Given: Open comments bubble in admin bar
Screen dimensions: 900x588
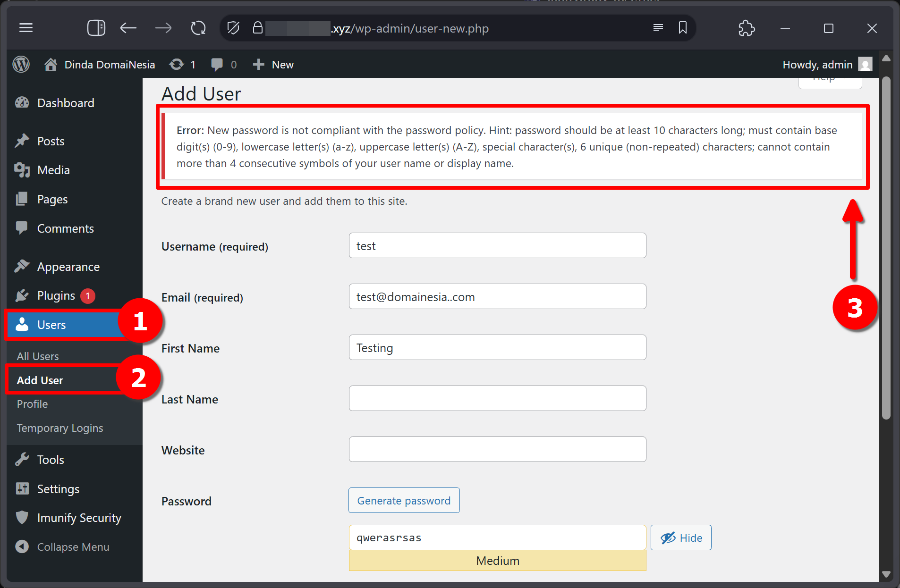Looking at the screenshot, I should pos(224,65).
